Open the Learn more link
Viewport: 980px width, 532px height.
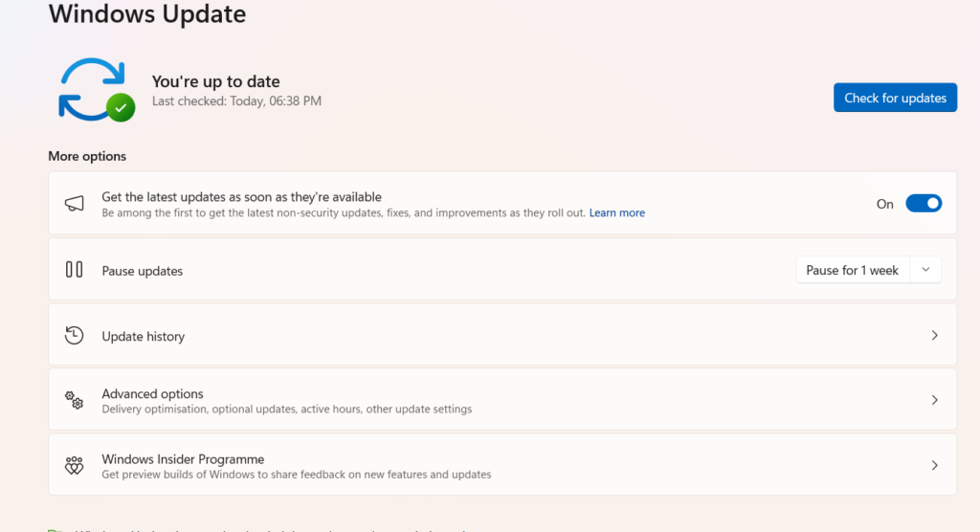pyautogui.click(x=617, y=212)
